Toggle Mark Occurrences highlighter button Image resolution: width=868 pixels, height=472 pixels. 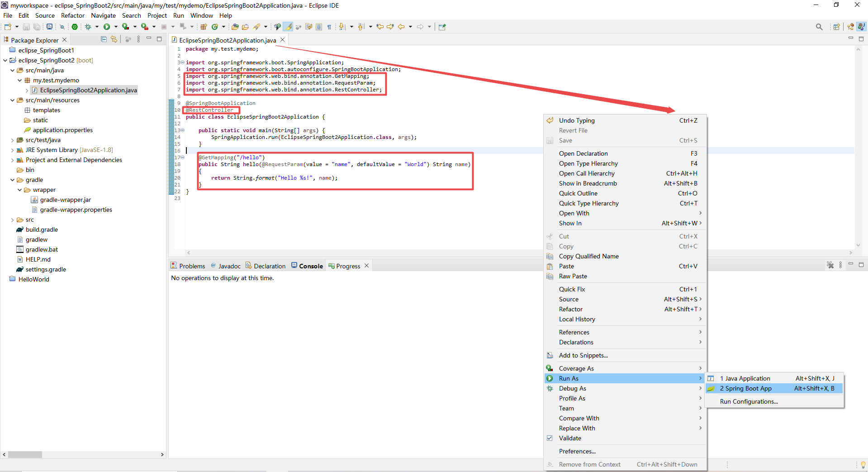(288, 27)
